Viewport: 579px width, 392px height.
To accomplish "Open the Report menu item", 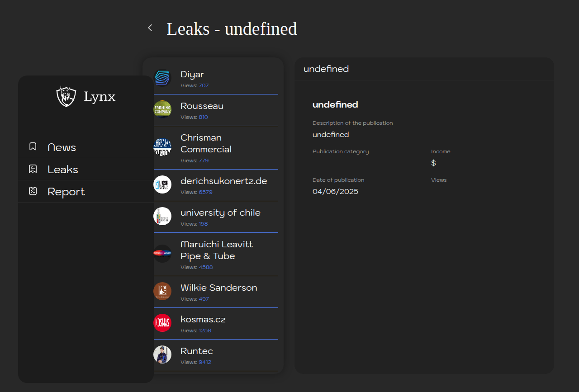I will point(86,191).
